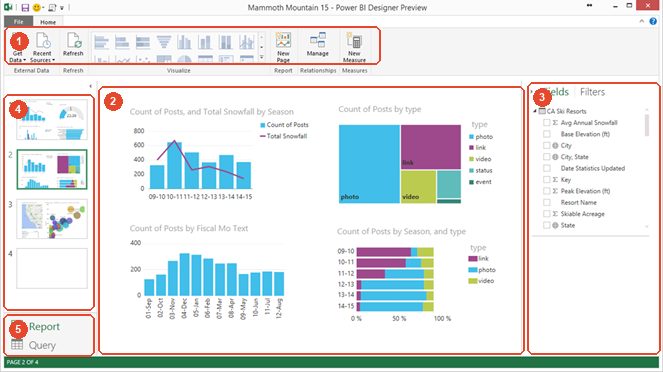The image size is (663, 372).
Task: Click the smiley feedback icon
Action: click(37, 8)
